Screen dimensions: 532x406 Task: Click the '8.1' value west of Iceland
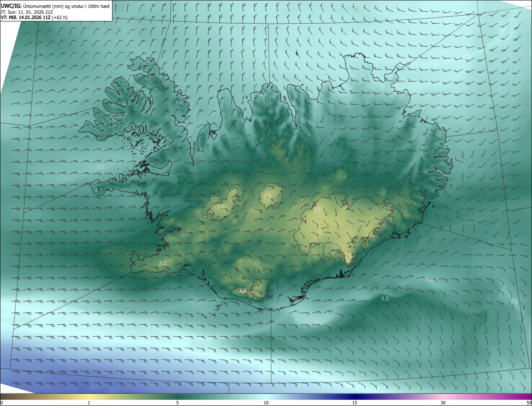tap(101, 166)
